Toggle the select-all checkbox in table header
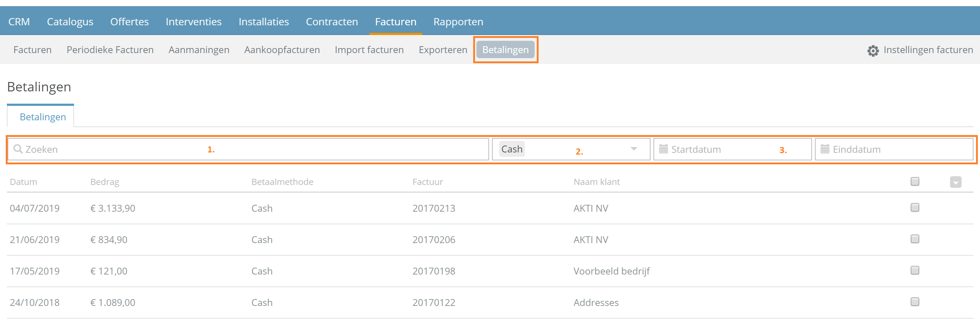 click(915, 181)
